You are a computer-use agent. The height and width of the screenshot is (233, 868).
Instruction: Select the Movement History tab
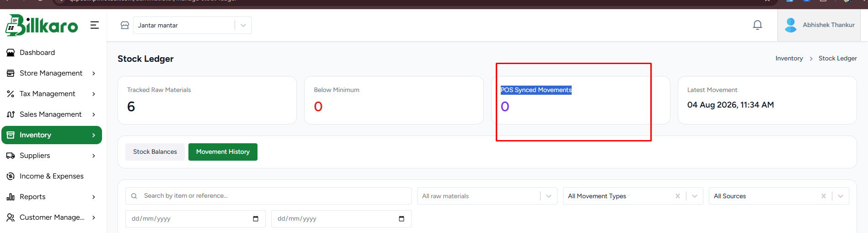point(223,152)
